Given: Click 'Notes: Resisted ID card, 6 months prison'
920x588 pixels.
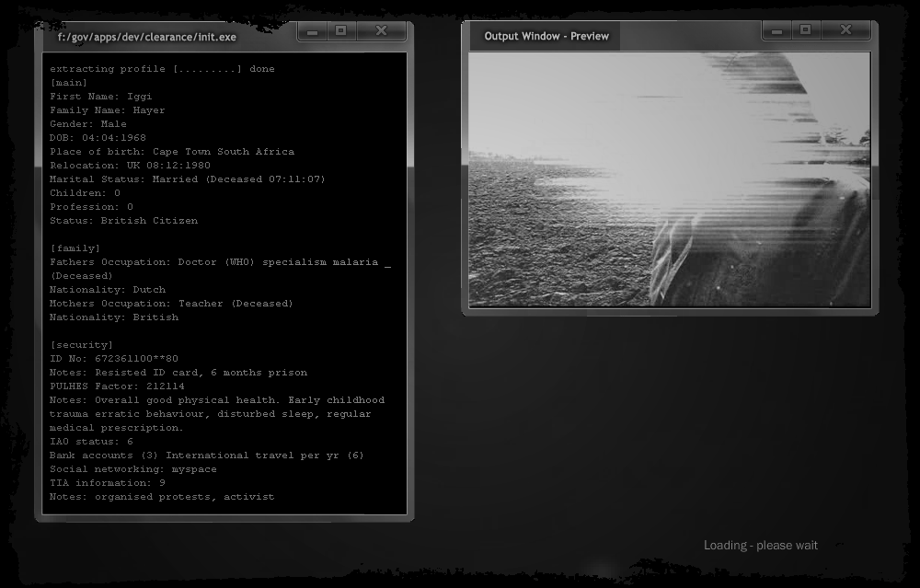Looking at the screenshot, I should (178, 373).
